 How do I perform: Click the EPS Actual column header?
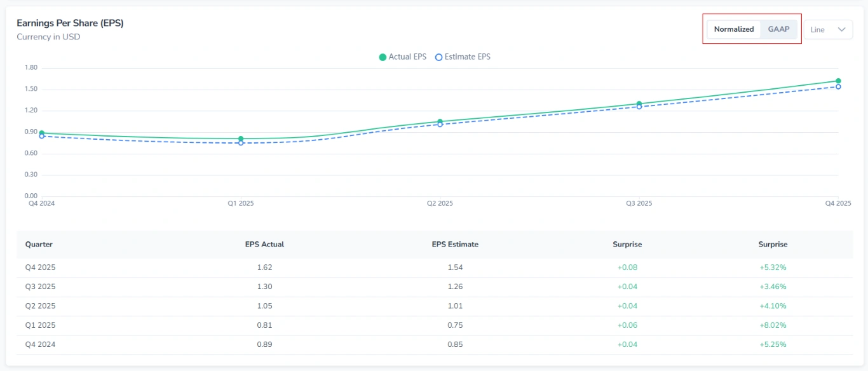264,244
